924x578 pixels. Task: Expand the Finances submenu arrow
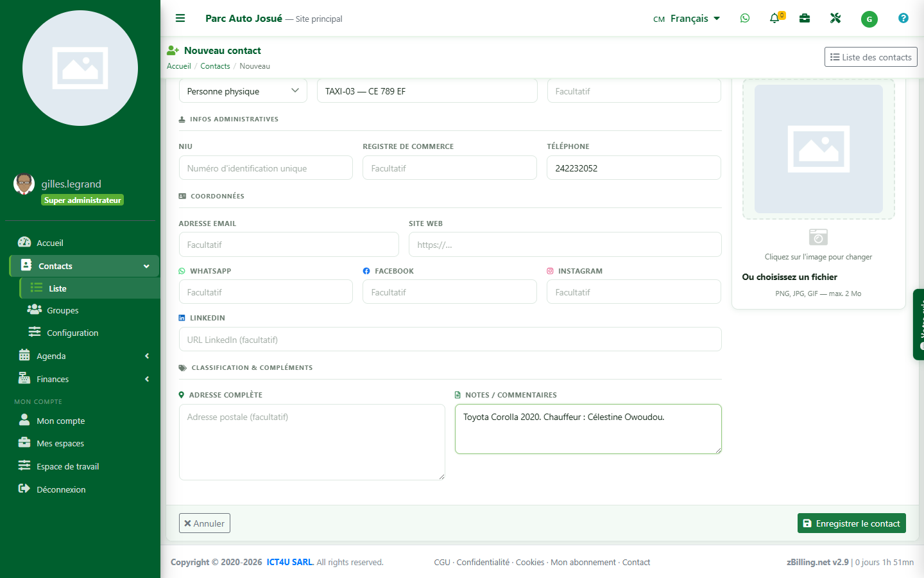[147, 379]
